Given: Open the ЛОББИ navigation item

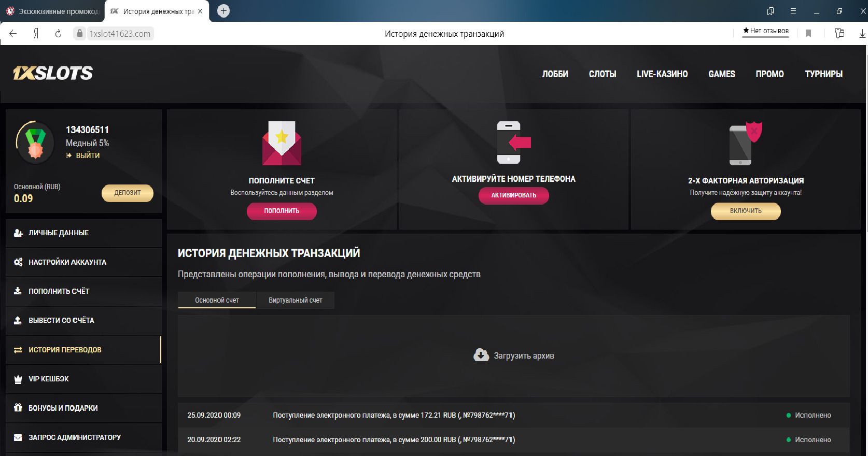Looking at the screenshot, I should tap(555, 74).
